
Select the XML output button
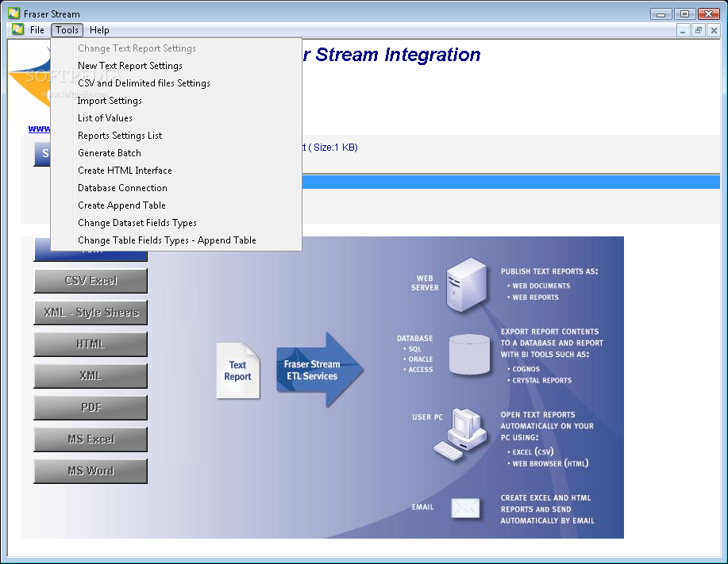[x=91, y=376]
